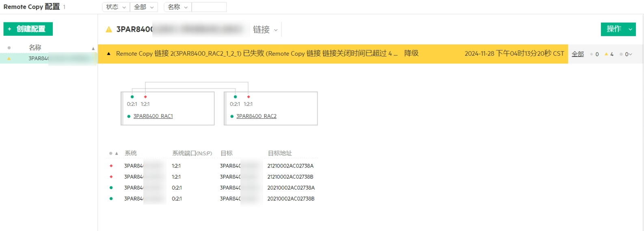The image size is (644, 231).
Task: Click the alert message about Remote Copy 链接 failure
Action: coord(257,54)
